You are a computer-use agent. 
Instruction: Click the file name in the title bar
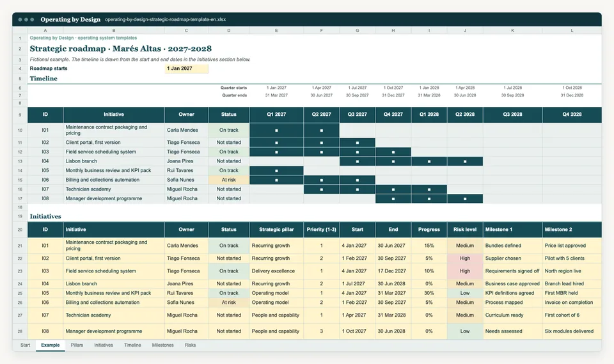(x=165, y=20)
